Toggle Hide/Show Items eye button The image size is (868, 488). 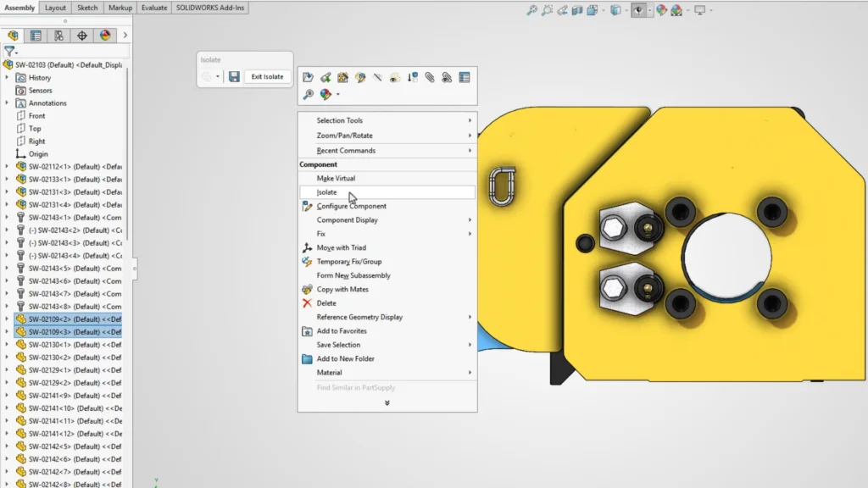pos(637,10)
